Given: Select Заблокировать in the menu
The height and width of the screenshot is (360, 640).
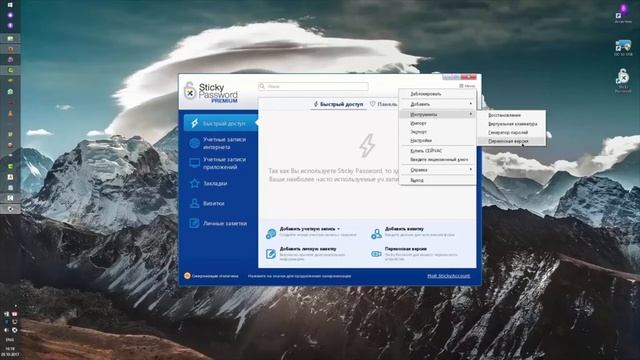Looking at the screenshot, I should (x=437, y=94).
